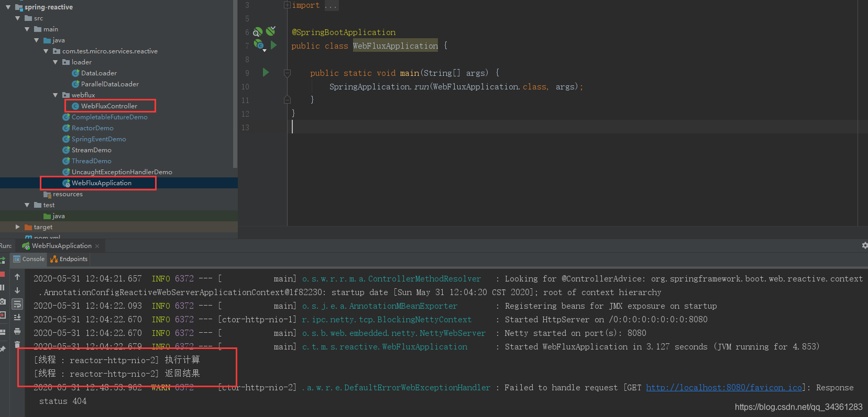Click the @SpringBootApplication annotation

point(344,32)
